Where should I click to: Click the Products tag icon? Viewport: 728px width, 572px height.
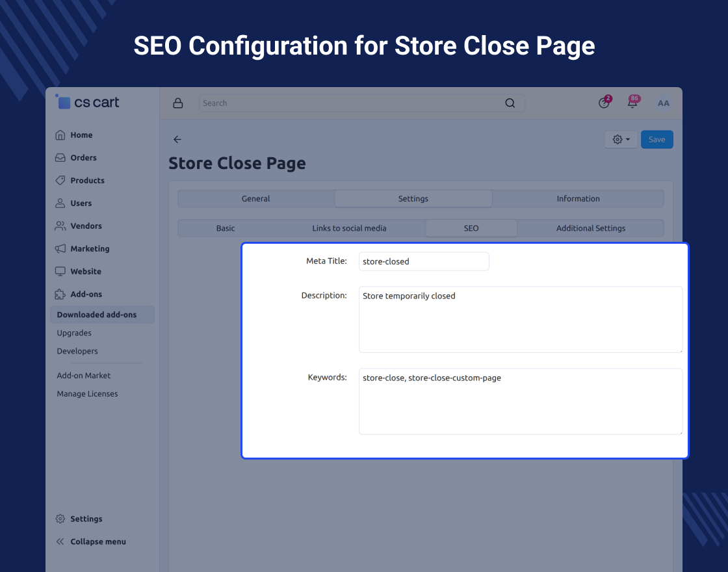click(x=60, y=181)
